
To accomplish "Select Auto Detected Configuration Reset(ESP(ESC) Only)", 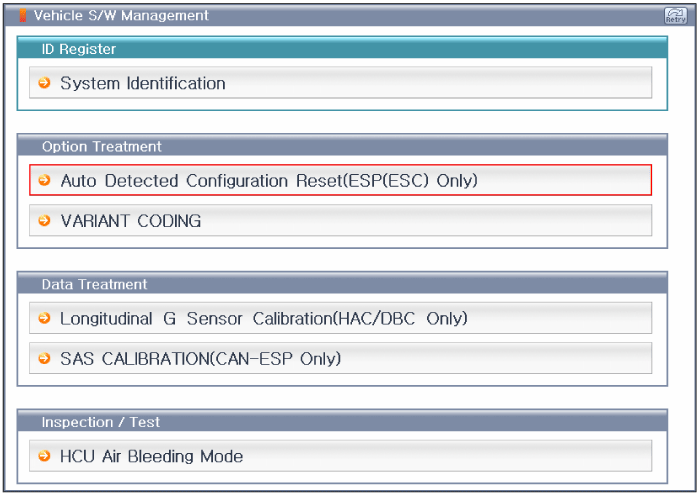I will (341, 180).
